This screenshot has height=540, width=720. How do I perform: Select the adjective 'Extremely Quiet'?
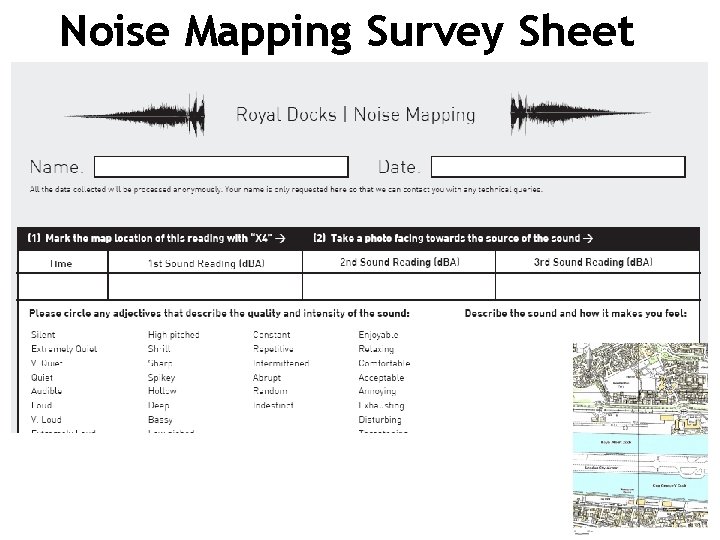click(x=64, y=349)
